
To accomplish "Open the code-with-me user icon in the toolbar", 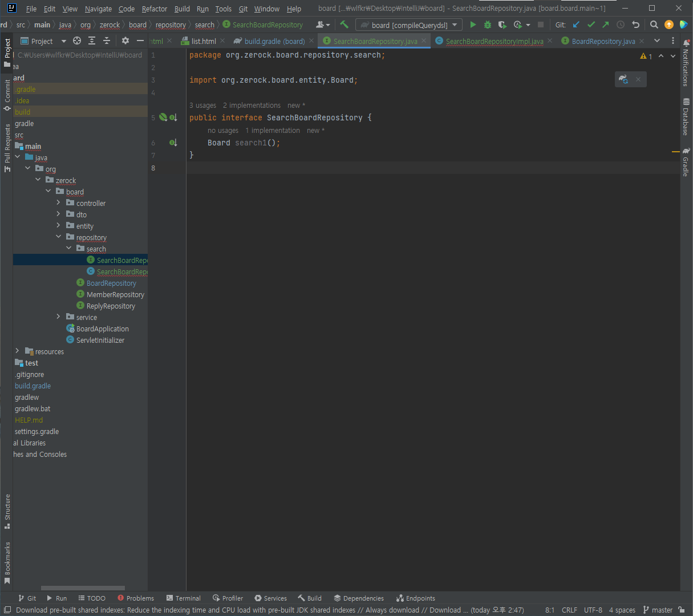I will pos(323,25).
